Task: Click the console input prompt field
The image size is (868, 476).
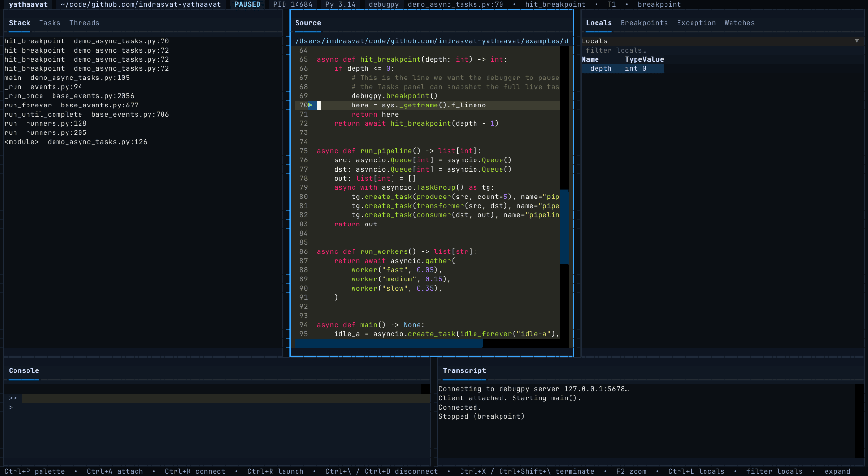Action: pyautogui.click(x=226, y=398)
